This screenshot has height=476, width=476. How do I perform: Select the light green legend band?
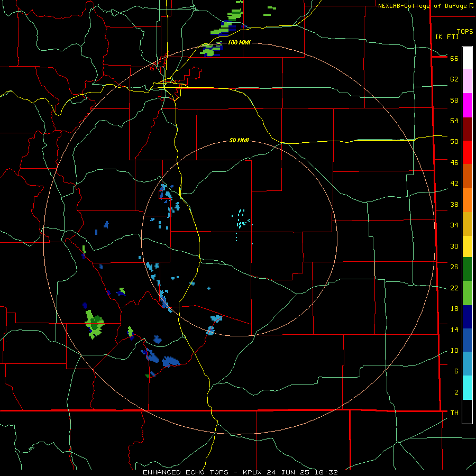pyautogui.click(x=467, y=293)
